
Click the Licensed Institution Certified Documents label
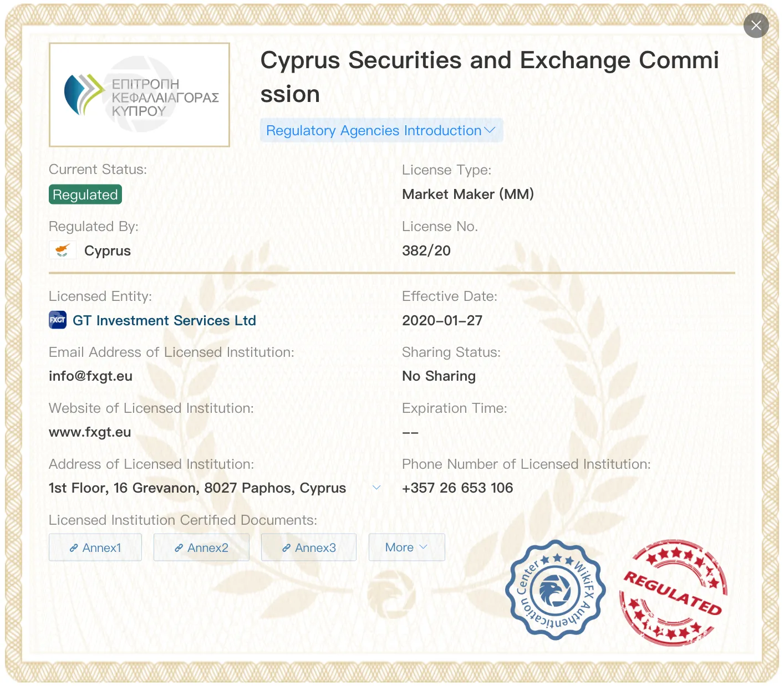pos(183,520)
